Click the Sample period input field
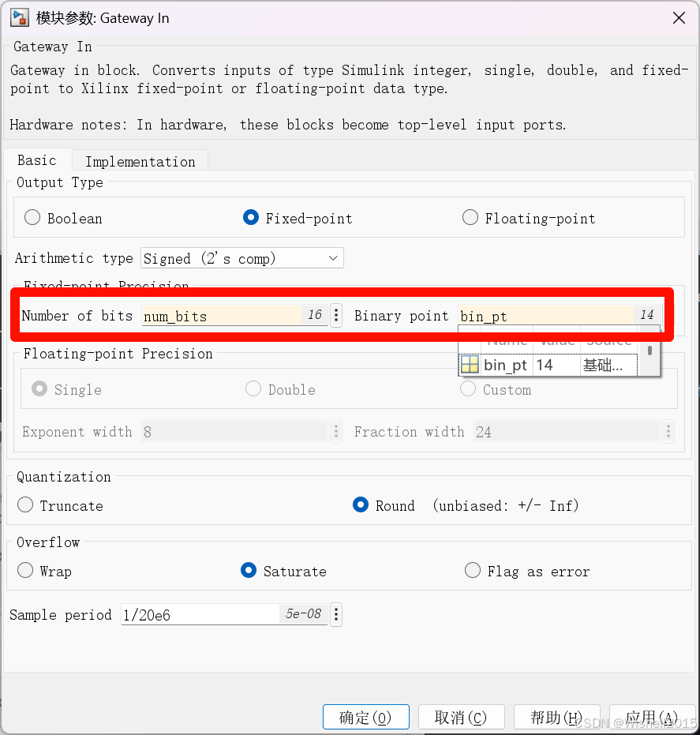This screenshot has height=735, width=700. (224, 614)
